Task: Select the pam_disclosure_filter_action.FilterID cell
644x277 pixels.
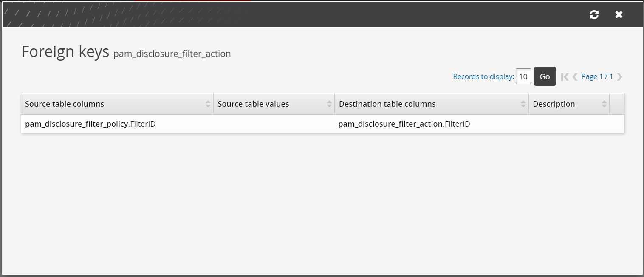Action: pos(404,124)
